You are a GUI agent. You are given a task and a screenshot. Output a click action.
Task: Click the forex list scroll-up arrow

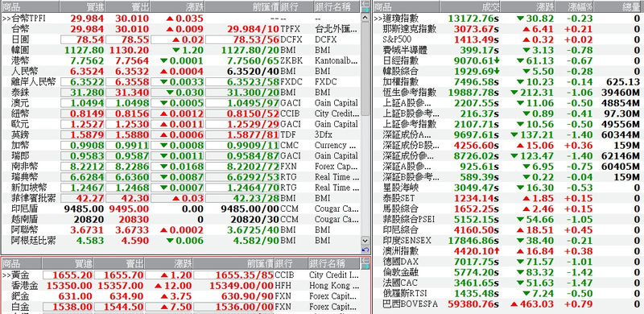pos(365,17)
